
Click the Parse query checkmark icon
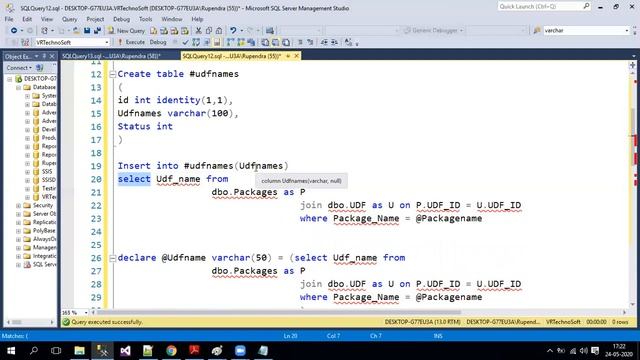tap(185, 42)
